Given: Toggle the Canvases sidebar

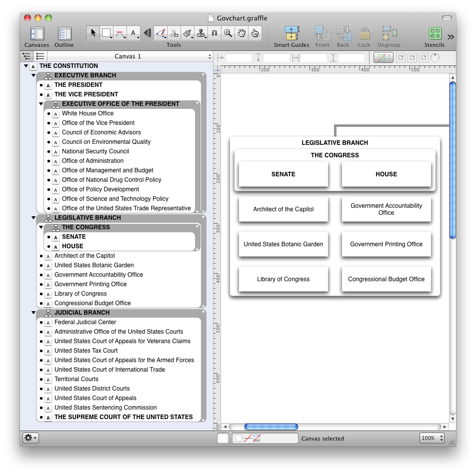Looking at the screenshot, I should tap(37, 36).
